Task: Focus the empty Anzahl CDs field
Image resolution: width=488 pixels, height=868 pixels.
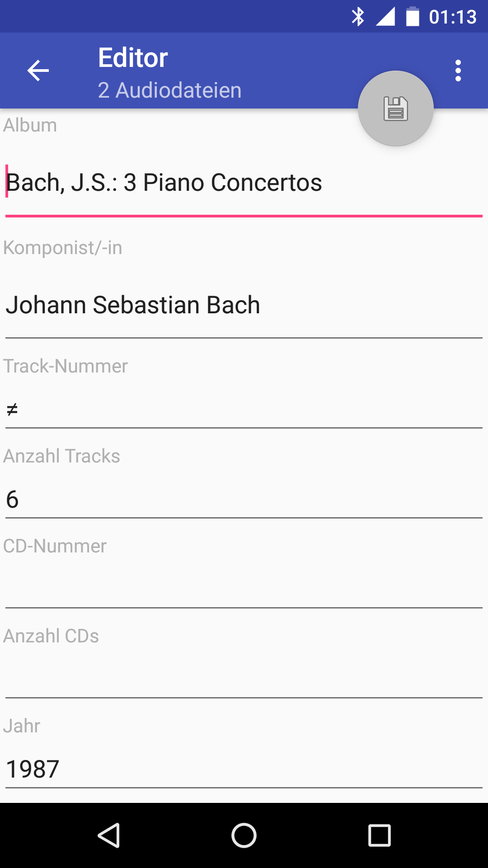Action: 244,678
